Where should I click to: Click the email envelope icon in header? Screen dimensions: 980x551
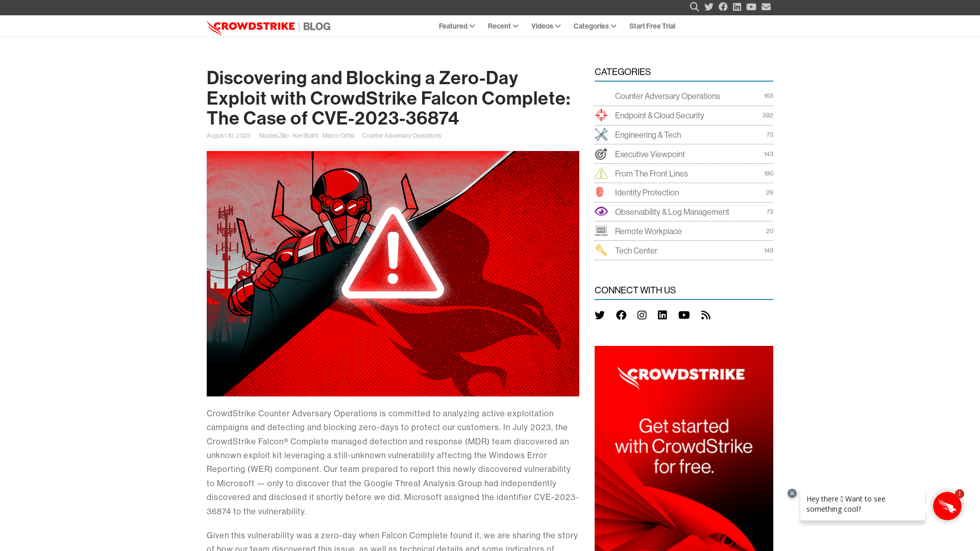point(766,7)
